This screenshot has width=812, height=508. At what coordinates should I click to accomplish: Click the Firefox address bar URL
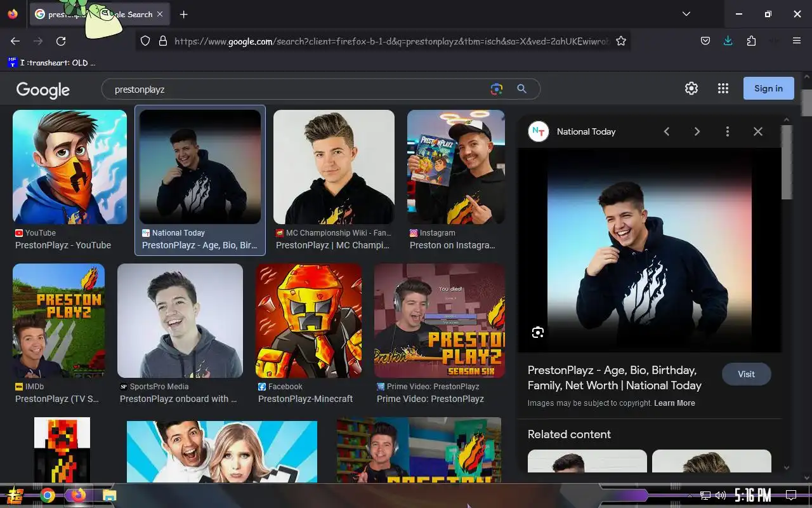391,41
